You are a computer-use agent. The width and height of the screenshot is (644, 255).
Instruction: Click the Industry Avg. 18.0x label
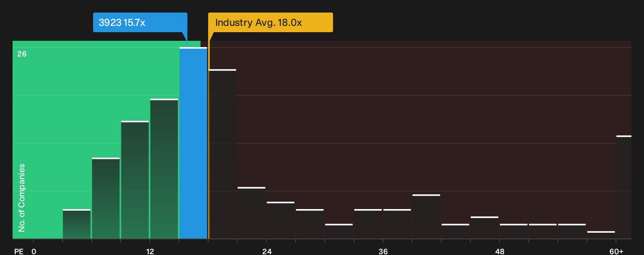click(x=270, y=22)
